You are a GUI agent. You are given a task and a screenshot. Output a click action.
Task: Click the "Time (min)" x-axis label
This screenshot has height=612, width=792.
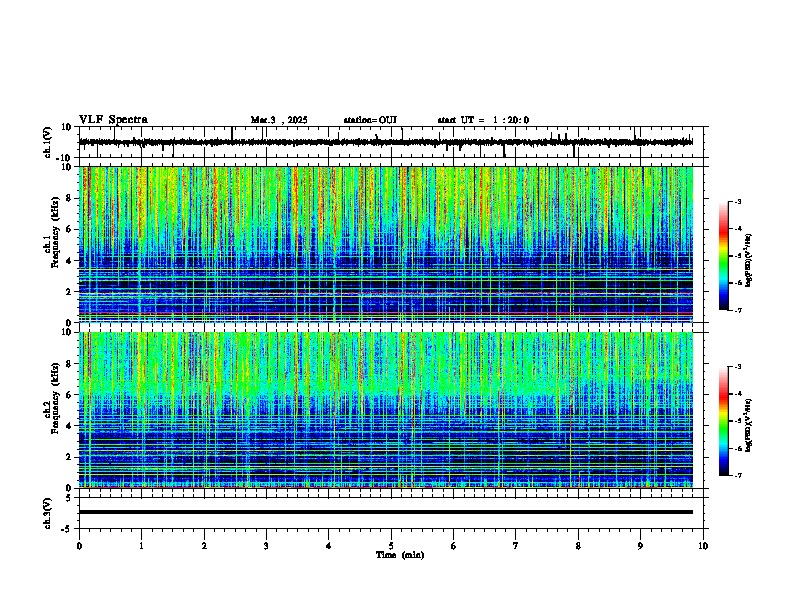click(400, 555)
